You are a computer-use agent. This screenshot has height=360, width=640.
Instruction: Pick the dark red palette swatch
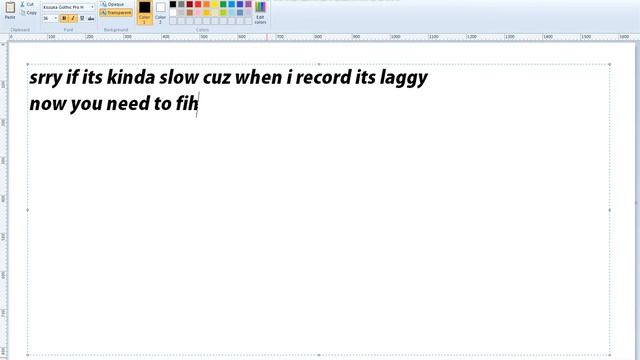pos(190,4)
